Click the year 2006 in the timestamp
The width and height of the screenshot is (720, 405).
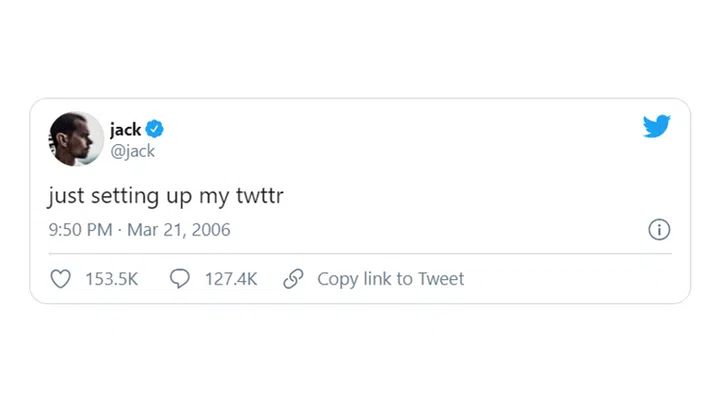(x=211, y=230)
